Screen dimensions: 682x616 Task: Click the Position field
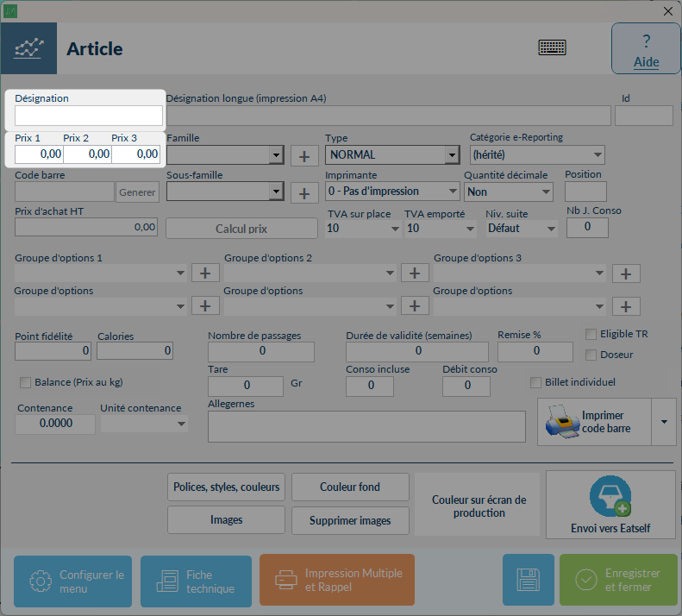[x=585, y=192]
